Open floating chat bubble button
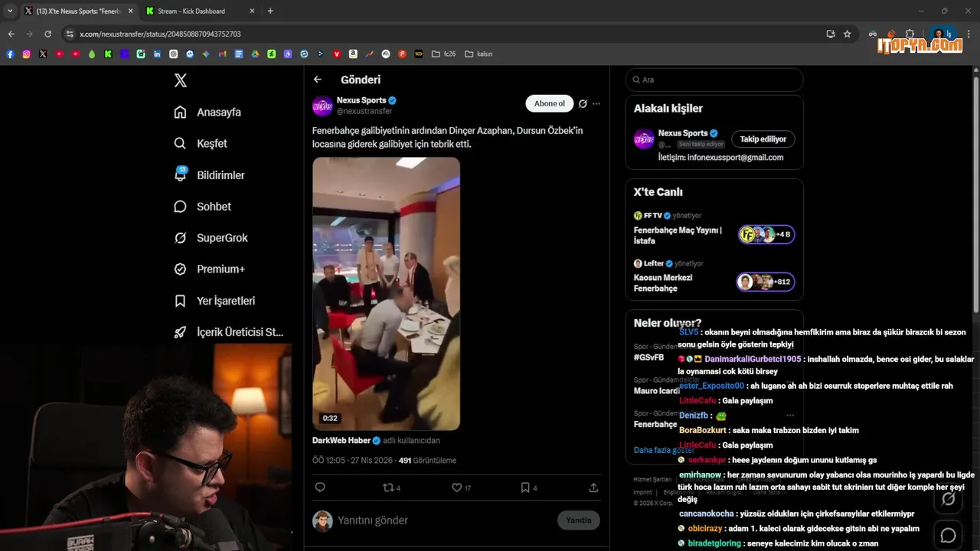 click(948, 535)
